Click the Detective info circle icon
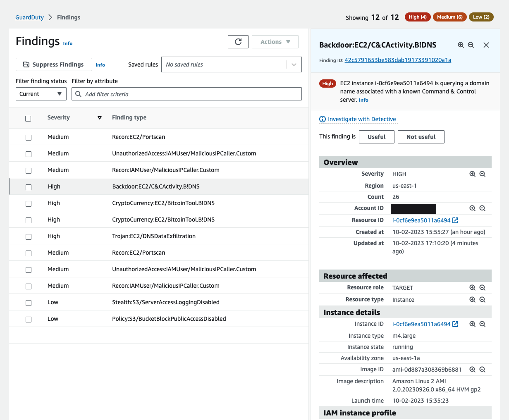 click(323, 119)
